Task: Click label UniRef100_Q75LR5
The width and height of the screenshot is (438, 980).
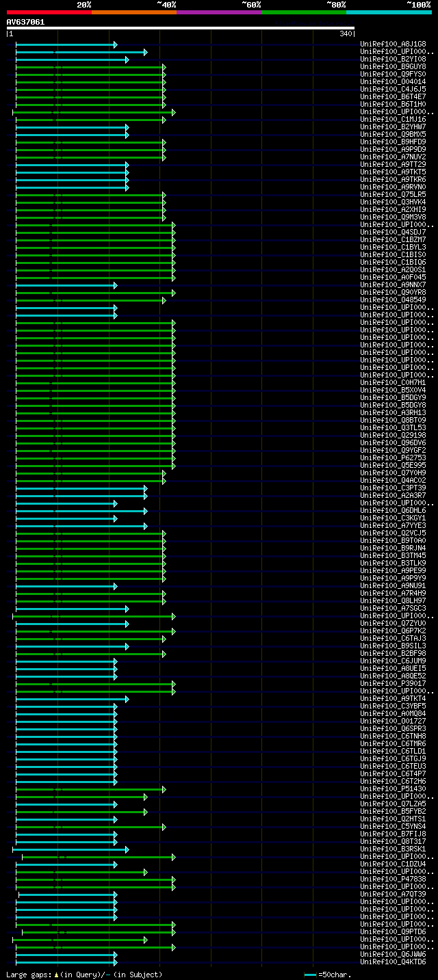Action: click(x=393, y=195)
